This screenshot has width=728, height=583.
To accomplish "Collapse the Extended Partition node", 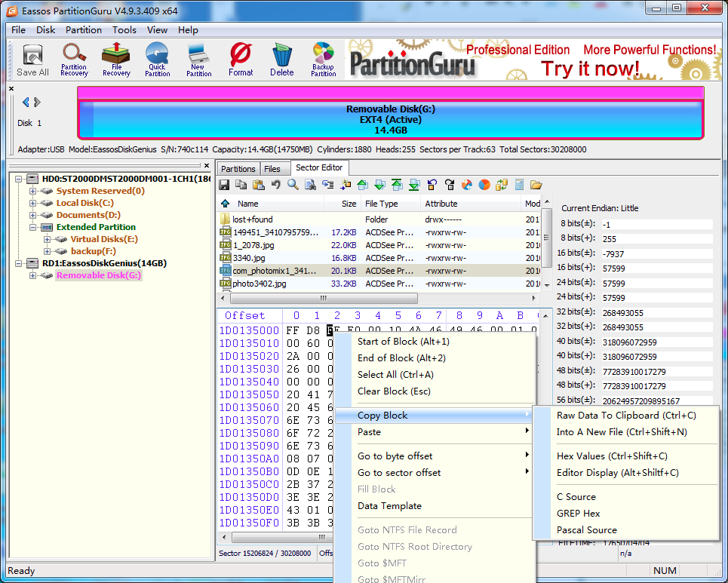I will [32, 227].
